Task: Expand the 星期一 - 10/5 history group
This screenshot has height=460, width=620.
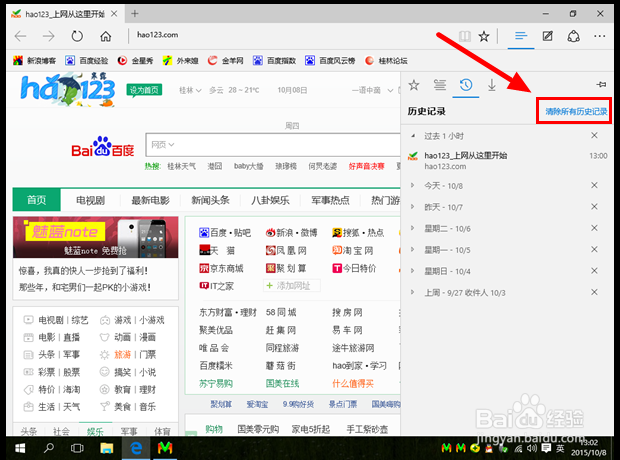Action: [x=412, y=249]
